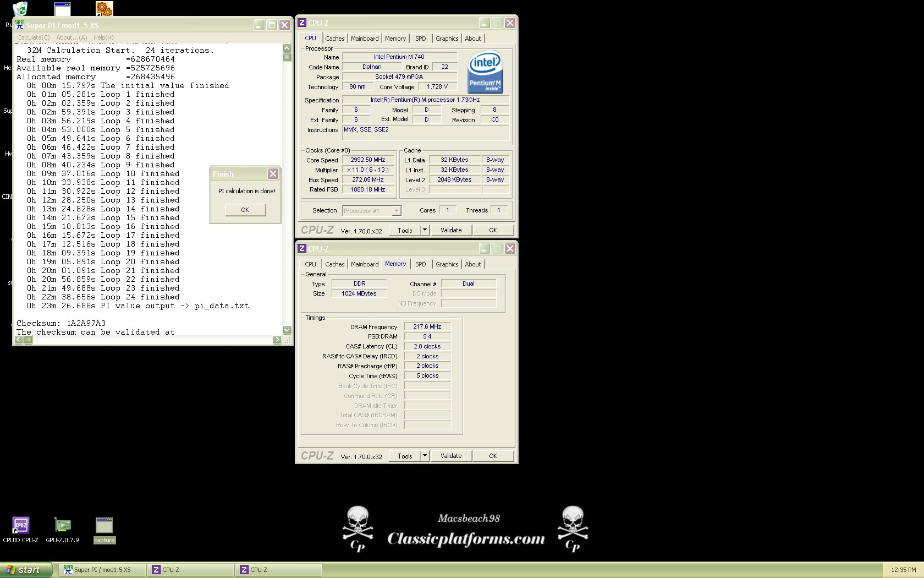Click OK in the PI calculation done dialog
The image size is (924, 578).
coord(245,210)
